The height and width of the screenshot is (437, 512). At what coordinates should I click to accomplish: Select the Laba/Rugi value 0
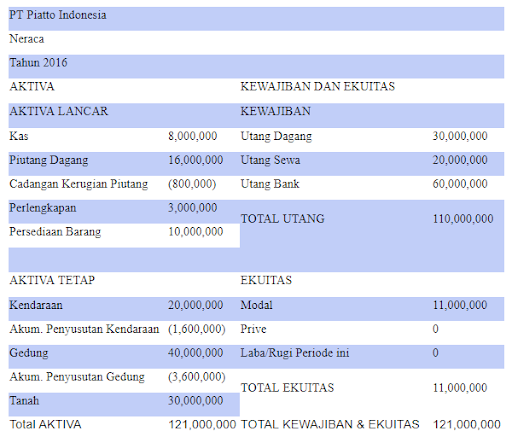[436, 353]
